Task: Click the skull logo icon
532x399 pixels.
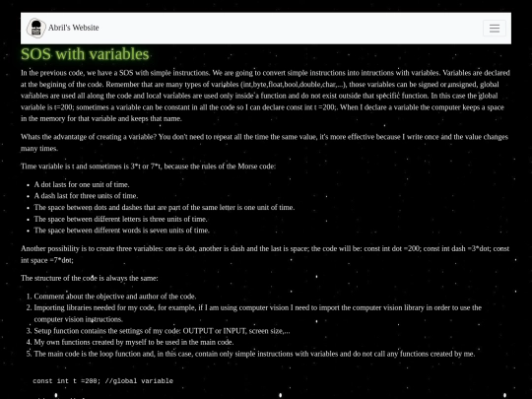Action: pos(36,29)
